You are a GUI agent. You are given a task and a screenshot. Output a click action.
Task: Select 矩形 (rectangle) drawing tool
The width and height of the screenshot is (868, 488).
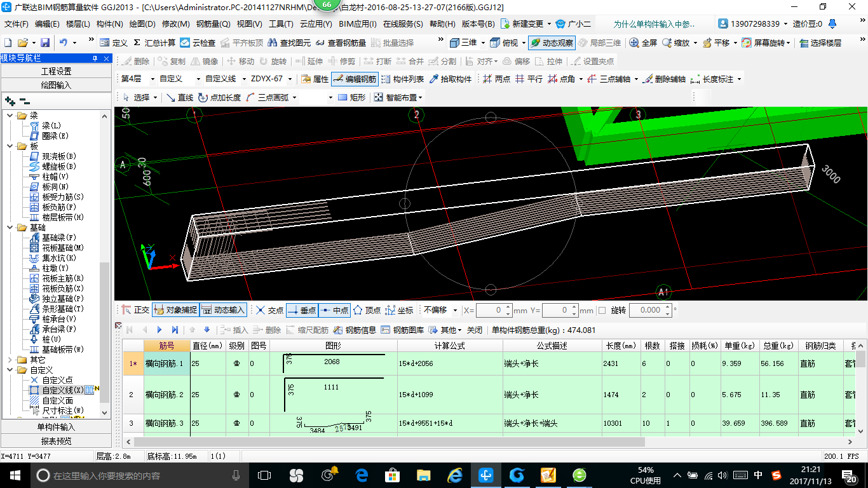point(352,97)
